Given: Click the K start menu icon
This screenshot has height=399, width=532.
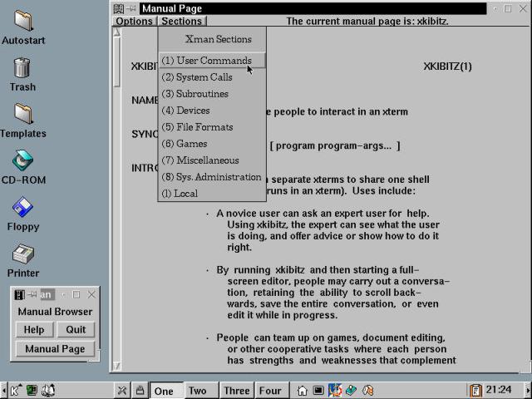Looking at the screenshot, I should [x=15, y=390].
